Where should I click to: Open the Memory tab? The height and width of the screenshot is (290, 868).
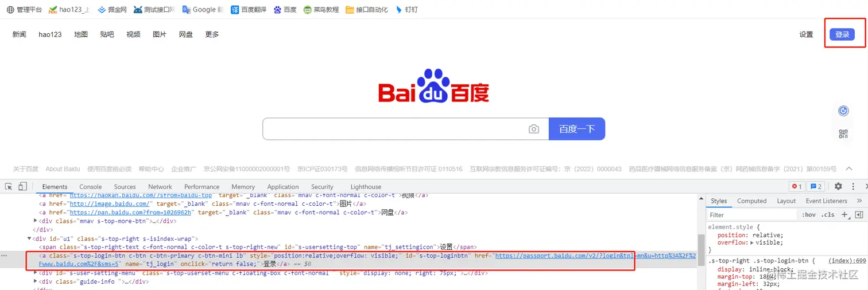click(x=243, y=187)
